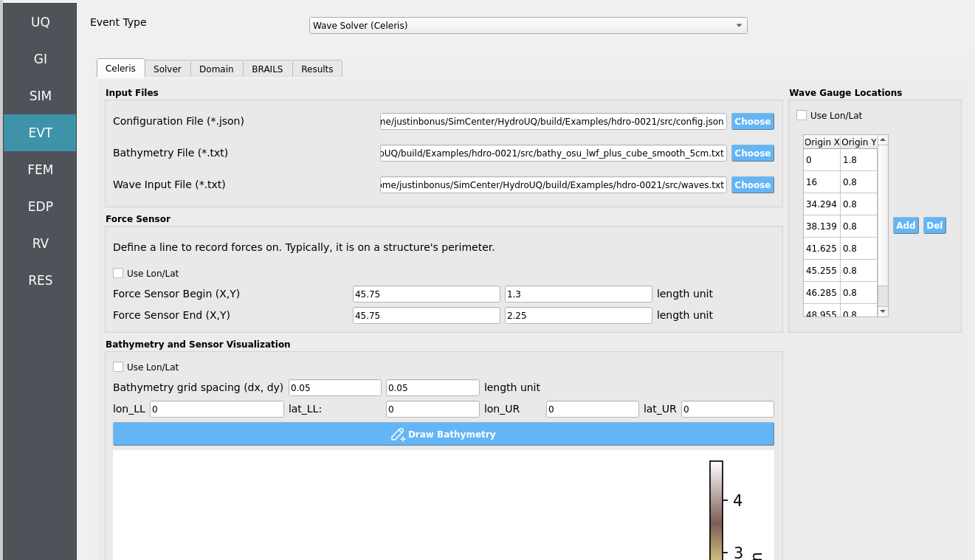The height and width of the screenshot is (560, 975).
Task: Toggle Use Lon/Lat for Force Sensor
Action: click(118, 273)
